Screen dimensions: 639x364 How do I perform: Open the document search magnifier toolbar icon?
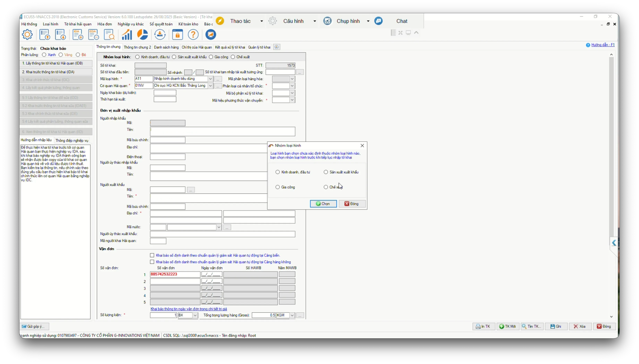tap(109, 34)
